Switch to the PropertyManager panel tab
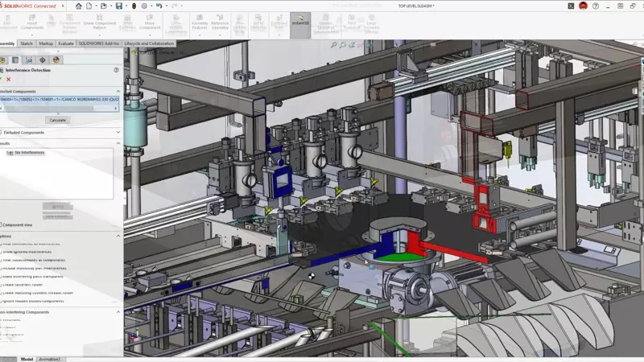Image resolution: width=644 pixels, height=362 pixels. pos(15,60)
